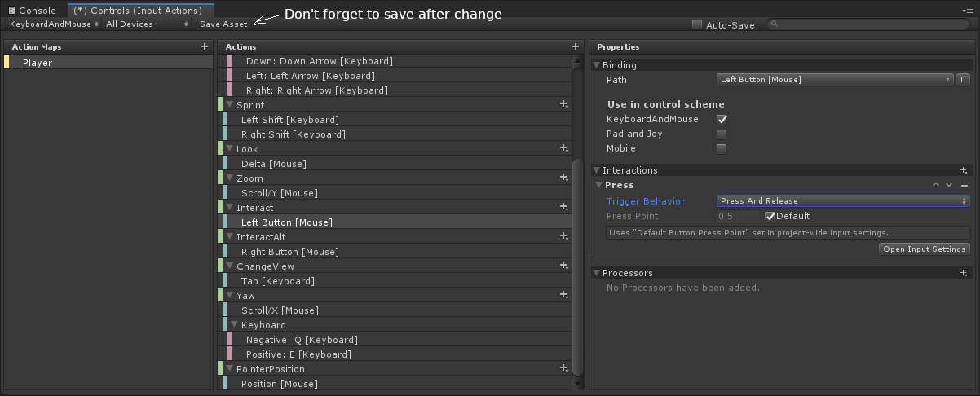The image size is (980, 396).
Task: Enable the Auto-Save checkbox
Action: click(697, 24)
